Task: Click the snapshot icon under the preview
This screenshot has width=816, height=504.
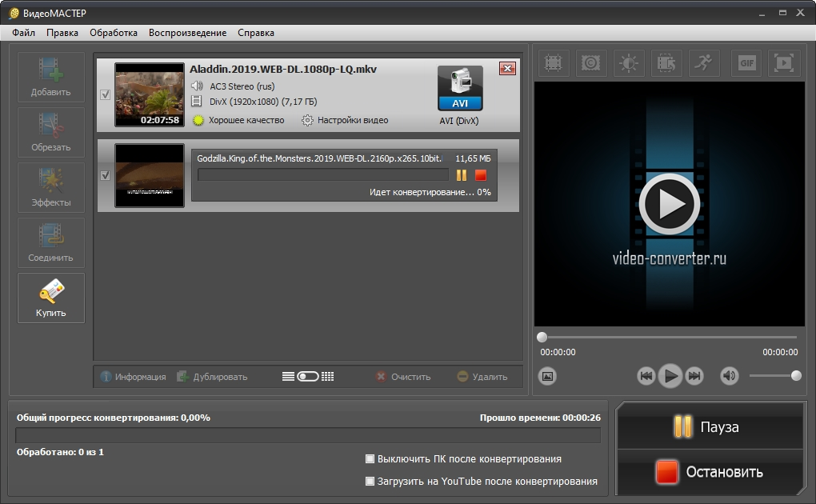Action: [547, 376]
